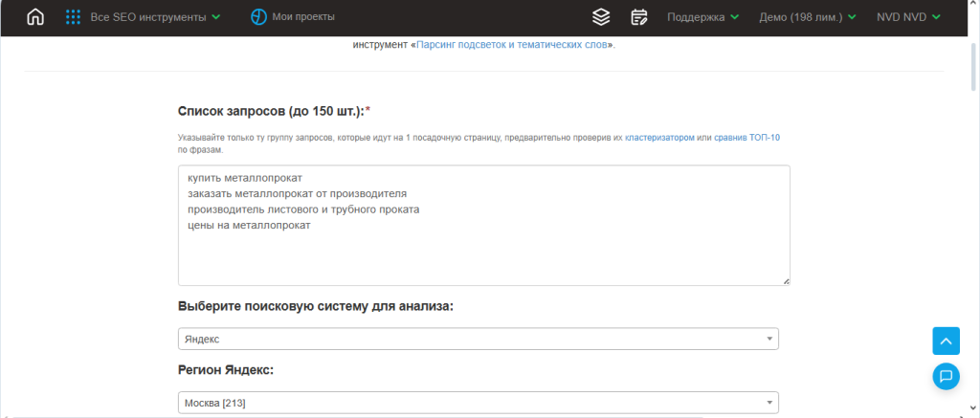Click the home icon in the top bar
The width and height of the screenshot is (980, 418).
[x=35, y=17]
